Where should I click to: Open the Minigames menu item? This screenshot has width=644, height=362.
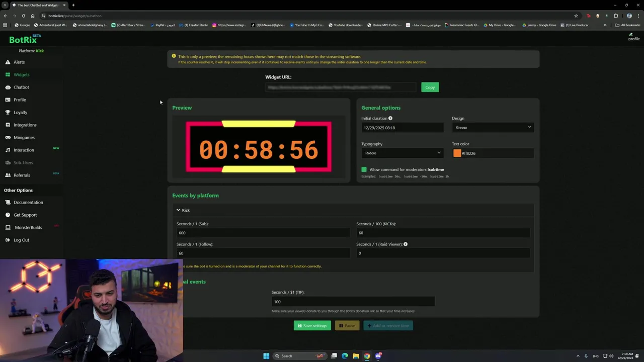click(x=24, y=137)
